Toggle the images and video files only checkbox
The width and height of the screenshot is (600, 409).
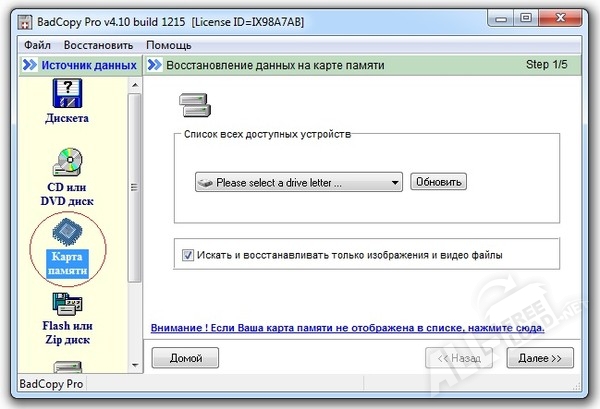188,255
